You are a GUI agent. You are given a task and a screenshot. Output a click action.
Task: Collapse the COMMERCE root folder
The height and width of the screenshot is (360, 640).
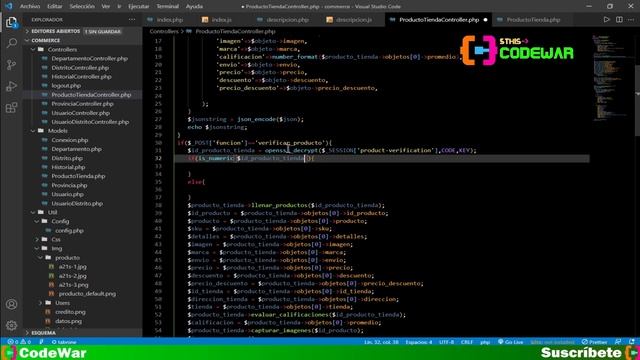click(x=82, y=40)
